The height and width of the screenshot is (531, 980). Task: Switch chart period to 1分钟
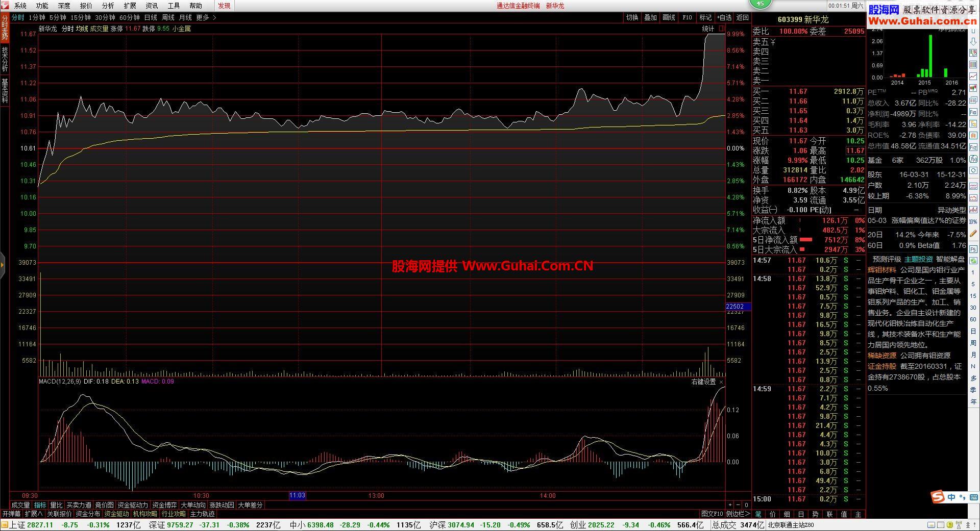pos(37,17)
